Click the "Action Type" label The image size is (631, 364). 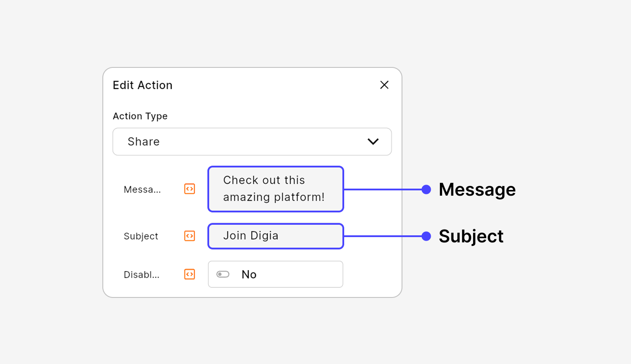pyautogui.click(x=140, y=116)
